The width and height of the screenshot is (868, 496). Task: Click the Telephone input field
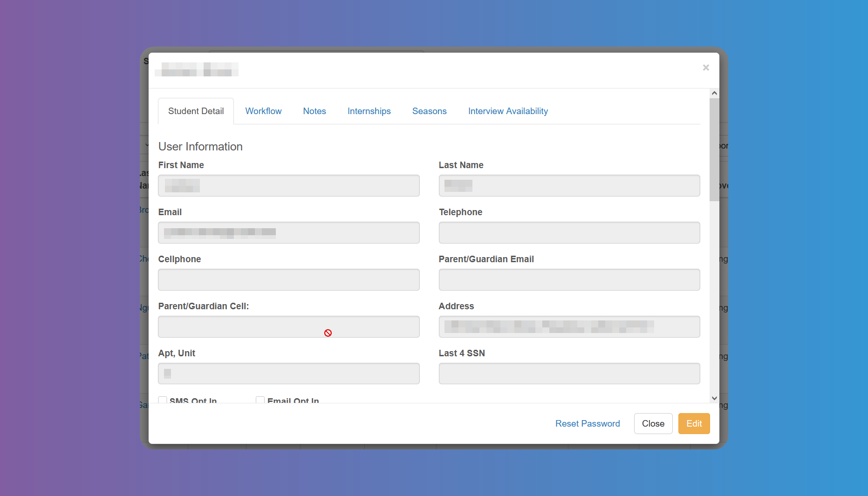pos(569,233)
